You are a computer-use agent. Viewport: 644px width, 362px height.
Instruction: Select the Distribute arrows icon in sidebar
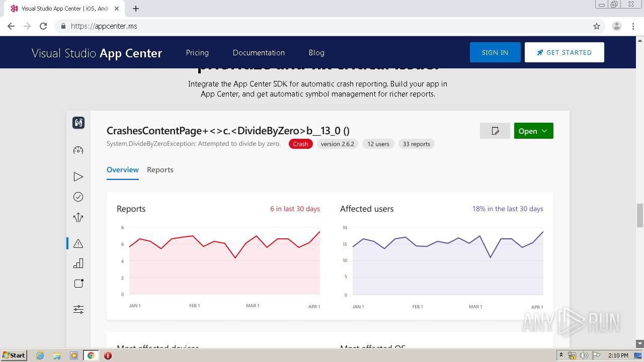click(x=78, y=218)
